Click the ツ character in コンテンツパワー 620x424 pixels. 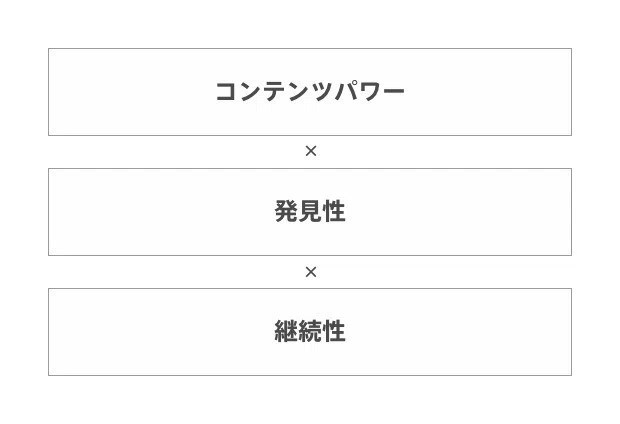[322, 92]
